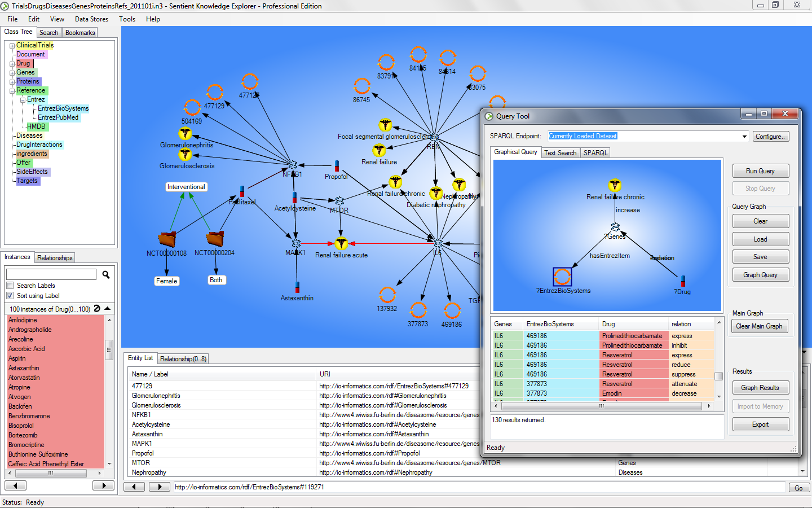The image size is (812, 508).
Task: Click the circular refresh icon beside instances count
Action: pos(97,309)
